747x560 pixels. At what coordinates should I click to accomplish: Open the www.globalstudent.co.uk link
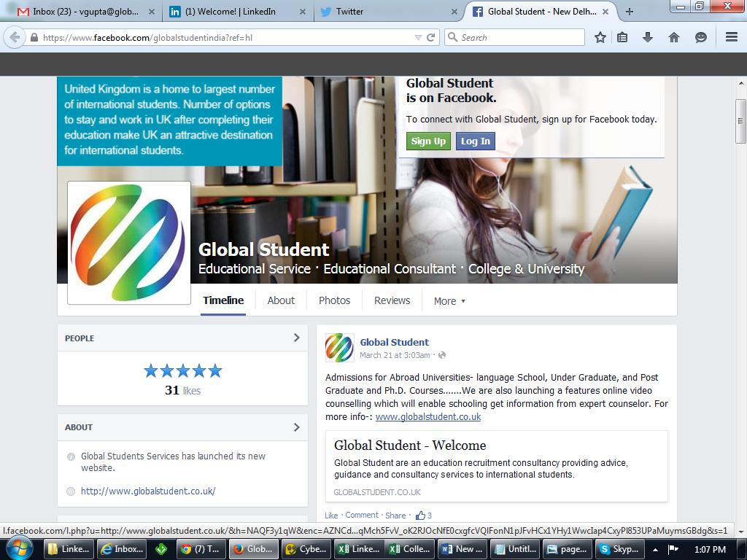point(429,416)
